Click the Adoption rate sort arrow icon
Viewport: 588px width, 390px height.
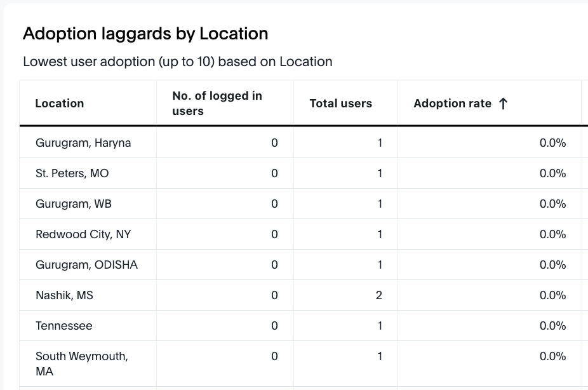click(x=503, y=104)
